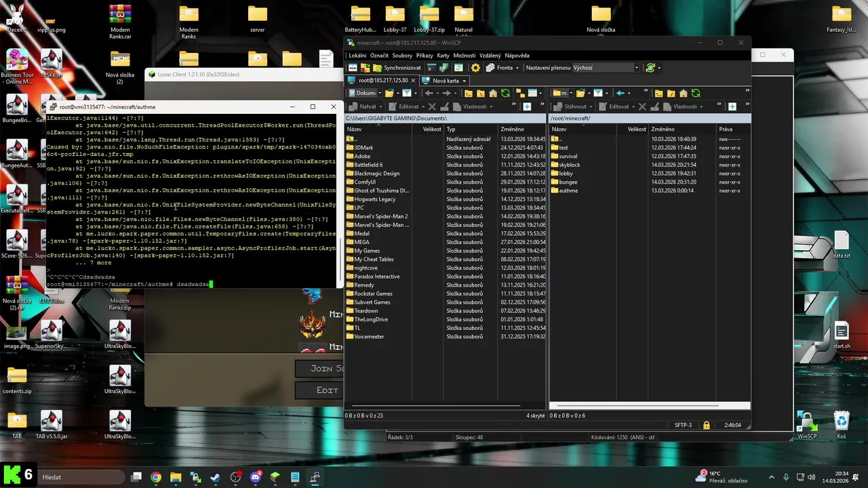Click the Synchronizovat button in WinSCP

point(397,68)
